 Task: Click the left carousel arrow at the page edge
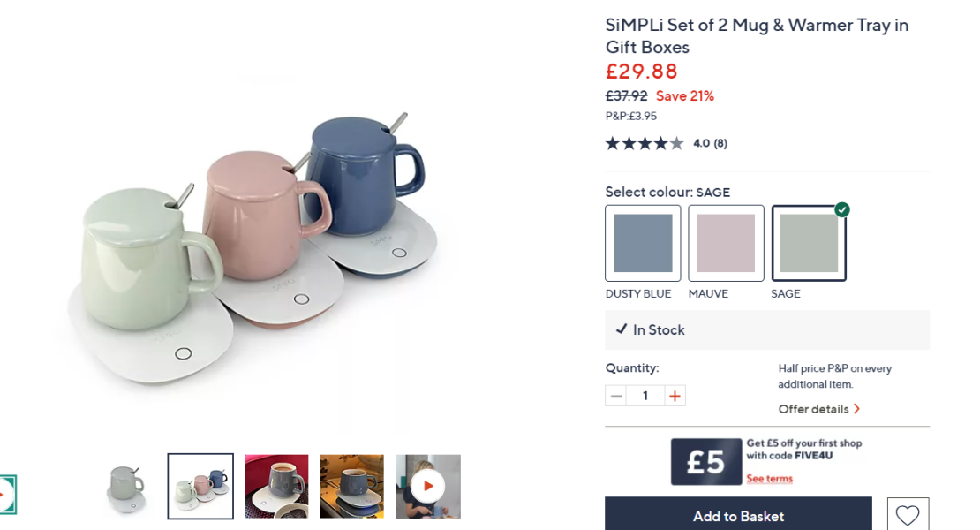[x=7, y=495]
